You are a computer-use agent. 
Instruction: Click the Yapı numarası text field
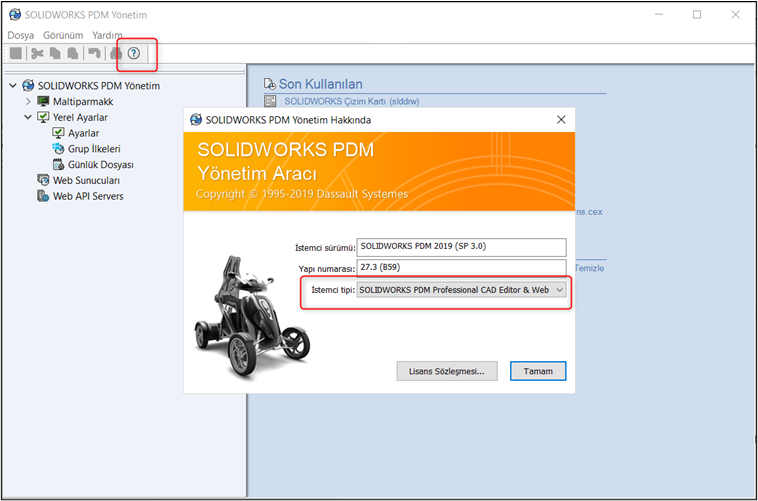462,267
